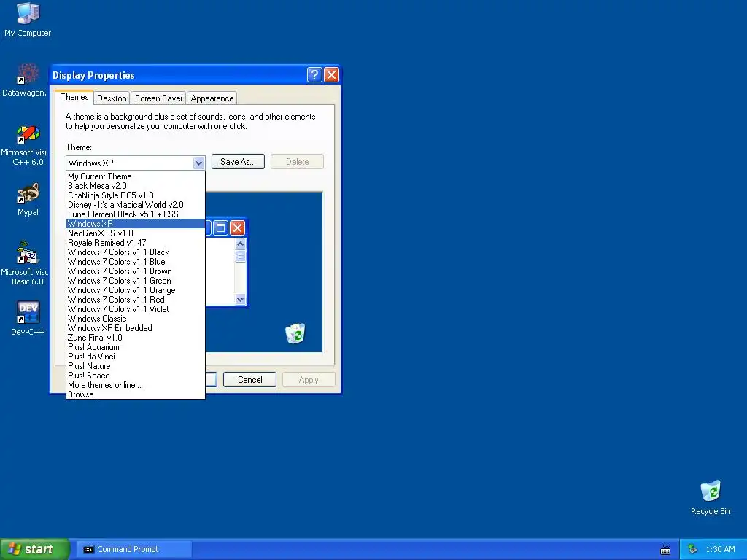Choose Disney - It's a Magical World theme

click(135, 205)
